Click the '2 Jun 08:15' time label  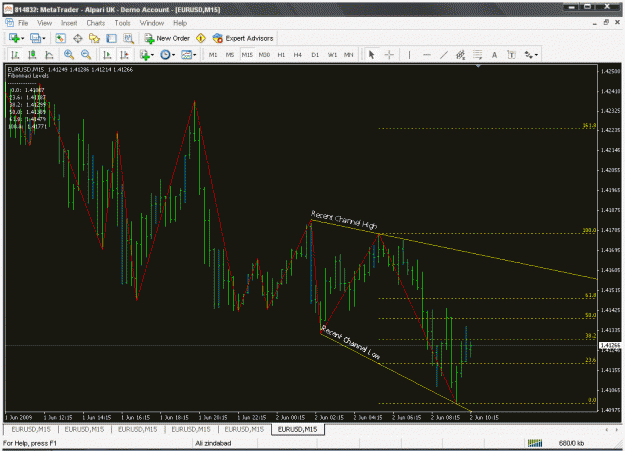click(445, 418)
